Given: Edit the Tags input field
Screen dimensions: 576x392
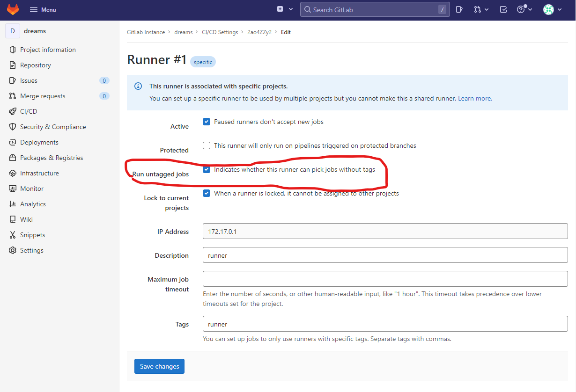Looking at the screenshot, I should [385, 324].
